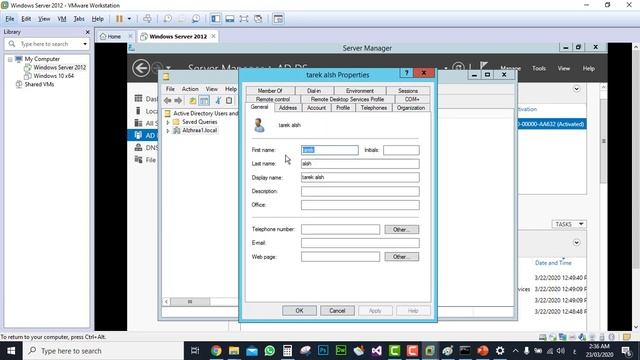The height and width of the screenshot is (360, 640).
Task: Open the Member Of tab
Action: pos(270,91)
